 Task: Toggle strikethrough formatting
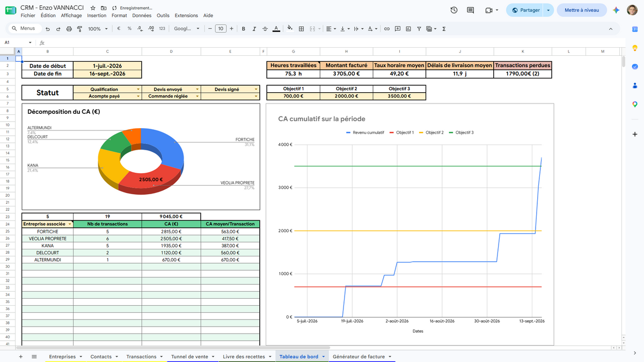[265, 29]
